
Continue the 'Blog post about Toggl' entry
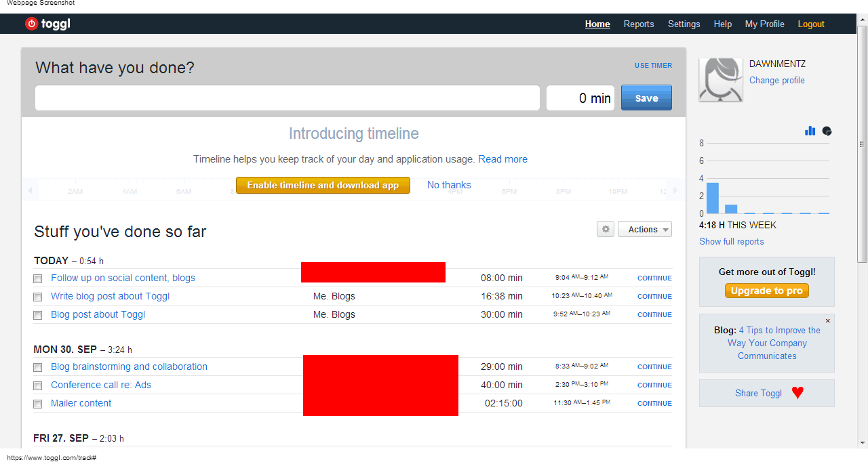pyautogui.click(x=654, y=314)
